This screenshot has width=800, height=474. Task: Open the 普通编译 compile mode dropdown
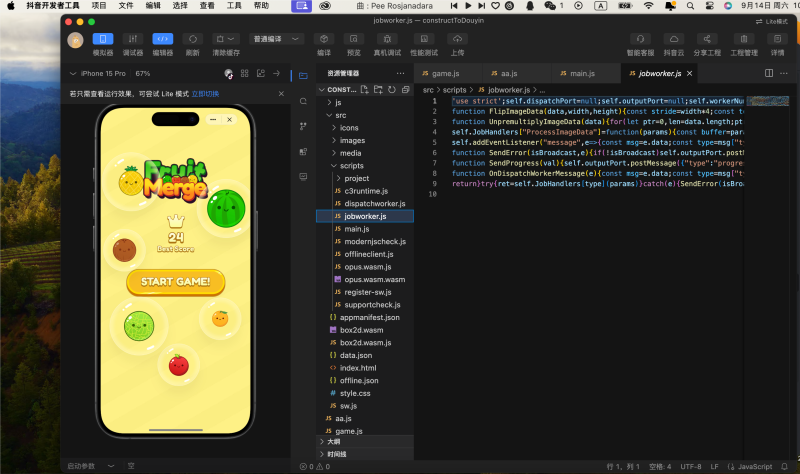pyautogui.click(x=276, y=39)
